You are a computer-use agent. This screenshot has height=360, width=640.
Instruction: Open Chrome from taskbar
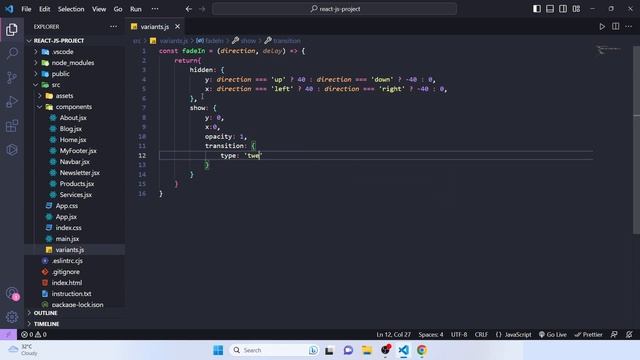[x=422, y=350]
